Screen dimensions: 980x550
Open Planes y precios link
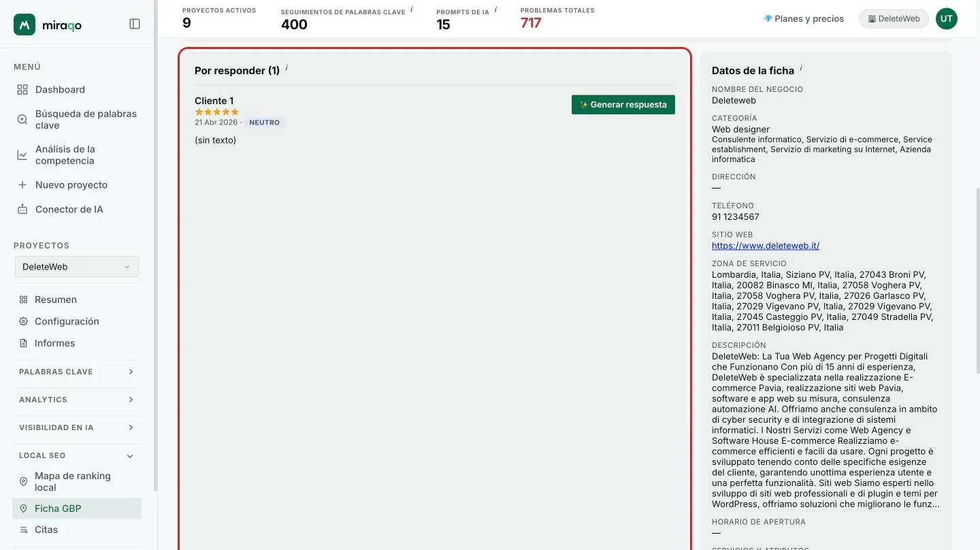tap(804, 19)
